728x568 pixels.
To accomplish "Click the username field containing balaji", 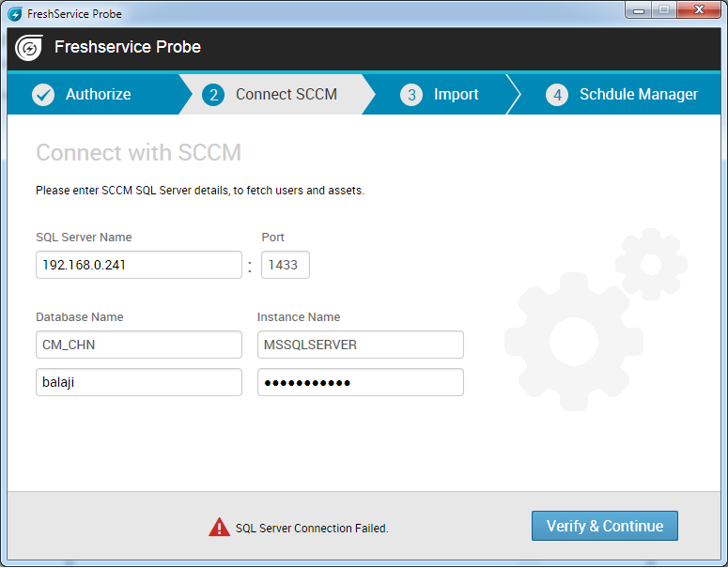I will [x=139, y=382].
